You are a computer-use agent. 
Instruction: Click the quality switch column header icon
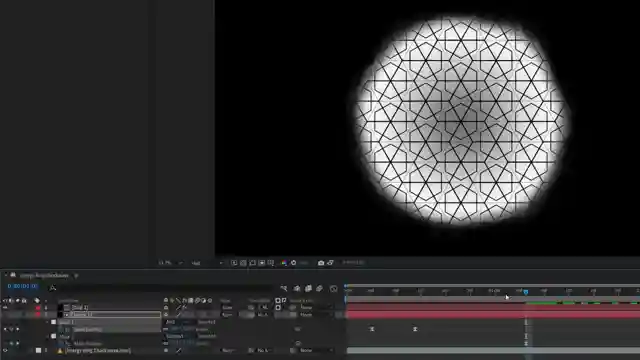tap(178, 300)
